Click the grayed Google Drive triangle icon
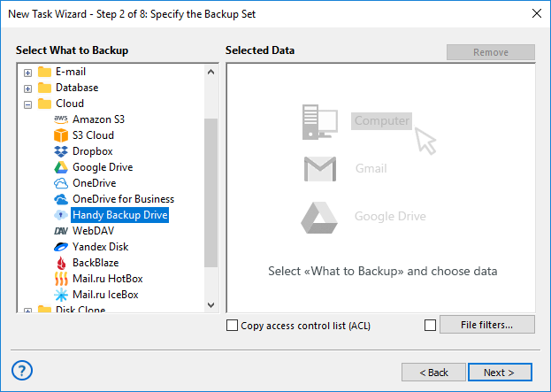The height and width of the screenshot is (392, 551). 319,218
